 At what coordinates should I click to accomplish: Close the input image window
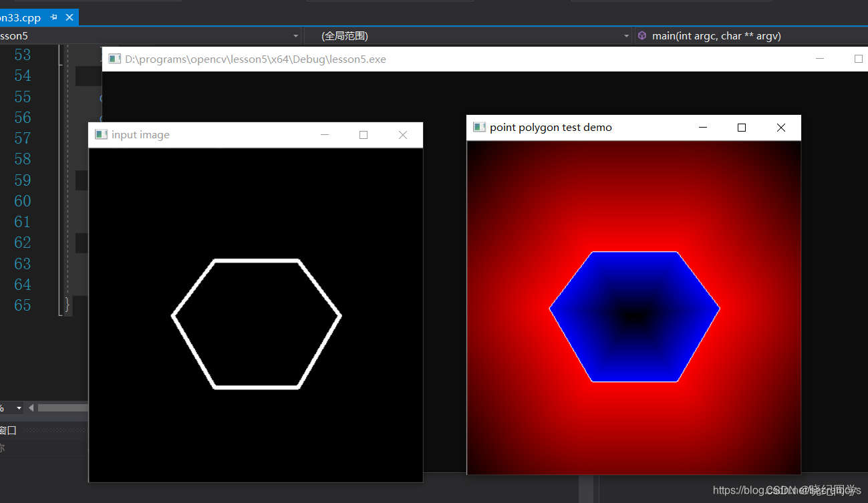403,135
